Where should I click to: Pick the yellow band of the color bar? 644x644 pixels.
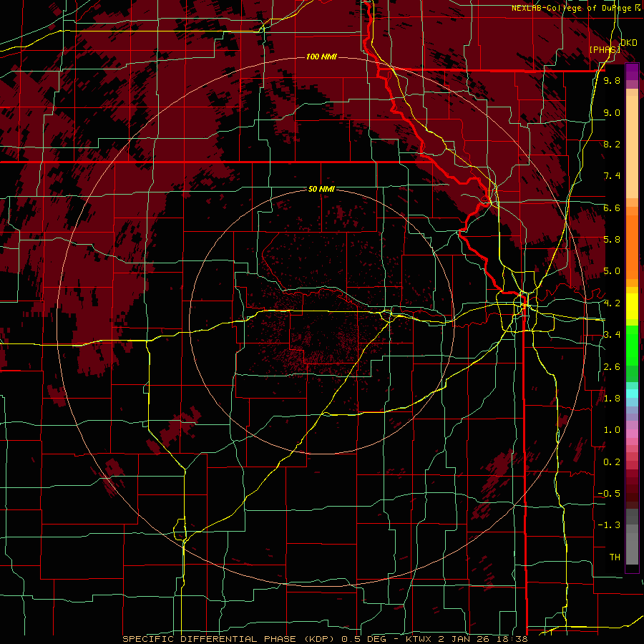pyautogui.click(x=632, y=306)
